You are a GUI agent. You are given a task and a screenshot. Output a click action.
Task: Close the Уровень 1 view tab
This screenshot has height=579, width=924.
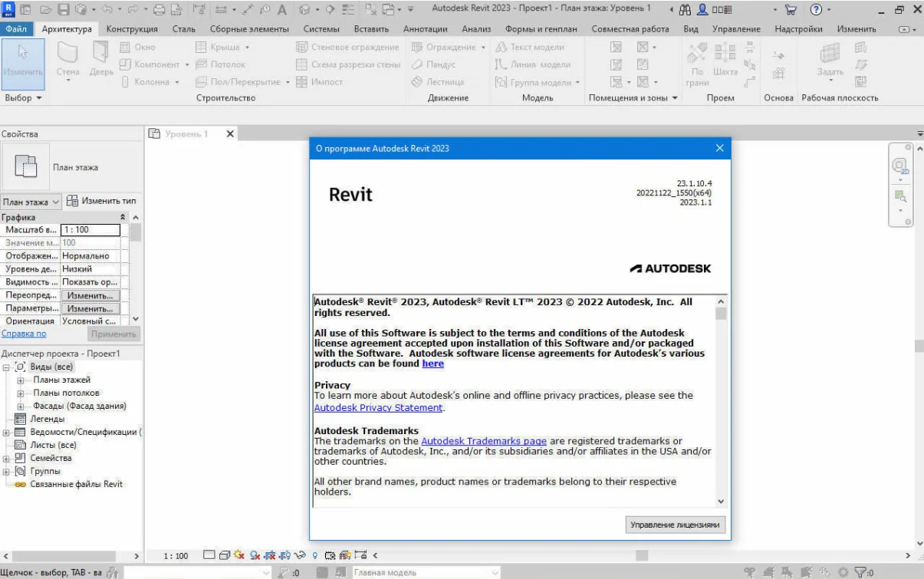pos(230,133)
